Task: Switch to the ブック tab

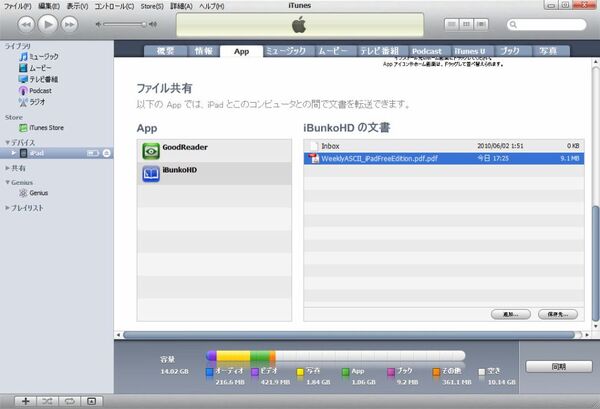Action: point(510,51)
